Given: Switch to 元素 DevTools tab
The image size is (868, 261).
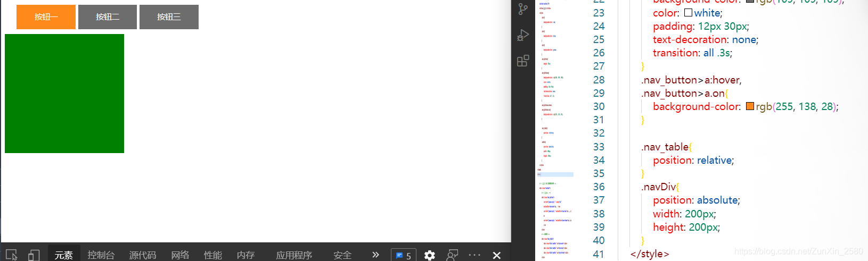Looking at the screenshot, I should click(64, 255).
